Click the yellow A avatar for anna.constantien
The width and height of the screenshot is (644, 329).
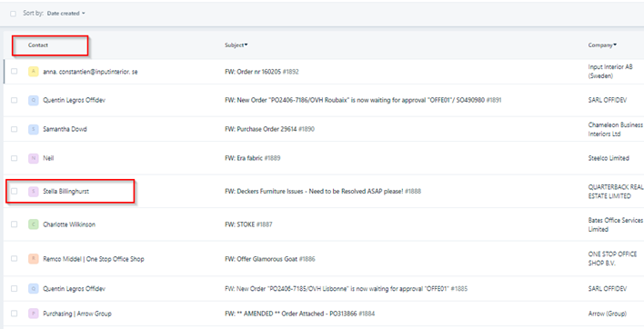pos(34,72)
